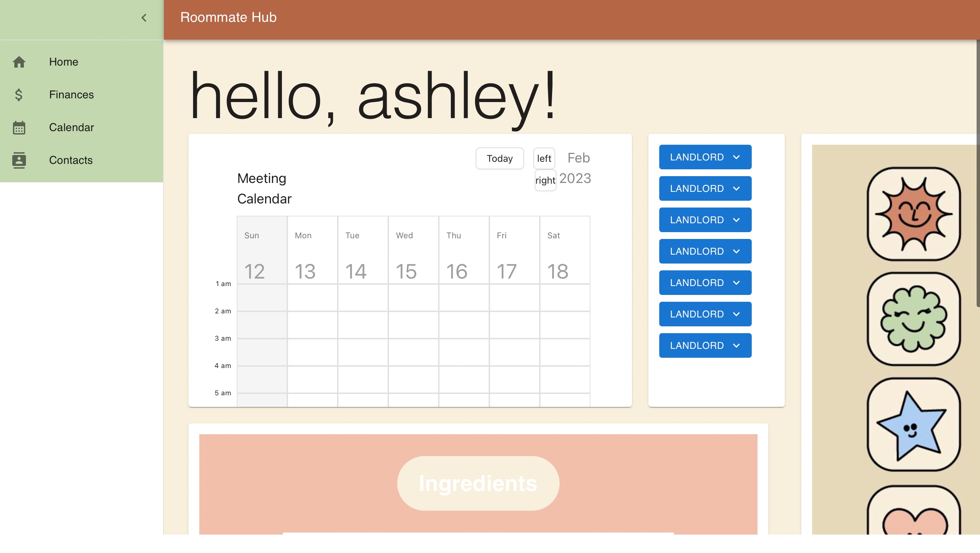Image resolution: width=980 pixels, height=553 pixels.
Task: Expand the bottom LANDLORD dropdown
Action: pyautogui.click(x=705, y=345)
